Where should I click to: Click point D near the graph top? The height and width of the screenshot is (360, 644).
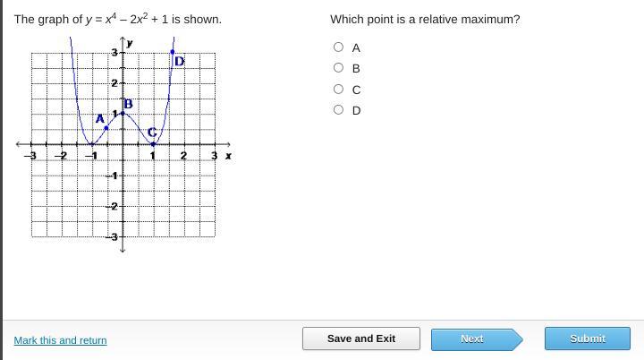point(173,52)
